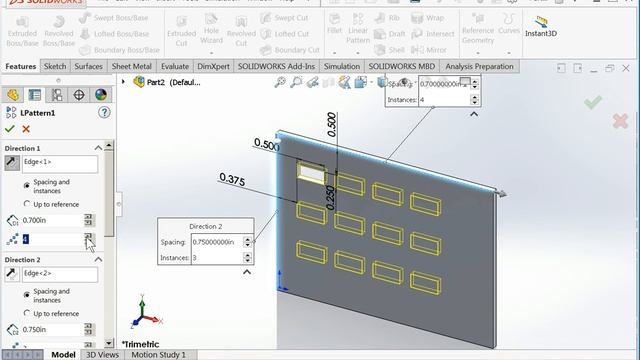Click the Extruded Boss/Base tool
The image size is (640, 360).
pos(22,31)
